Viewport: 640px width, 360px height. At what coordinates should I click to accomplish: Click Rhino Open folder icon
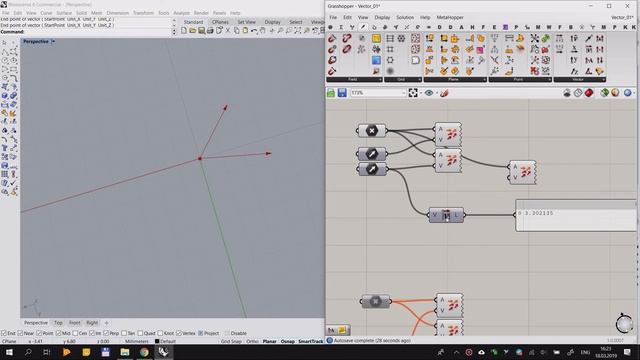click(x=193, y=31)
